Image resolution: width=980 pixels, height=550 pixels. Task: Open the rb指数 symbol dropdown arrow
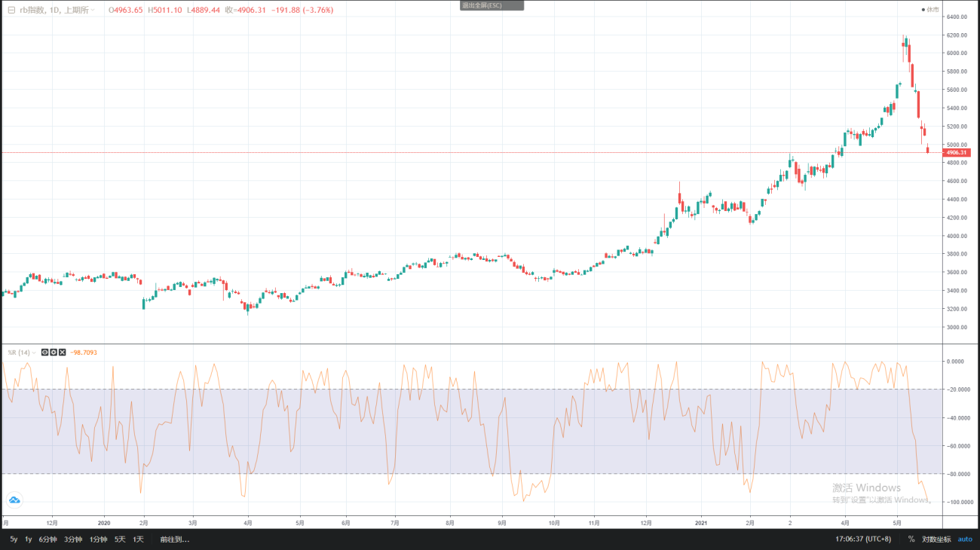tap(93, 11)
